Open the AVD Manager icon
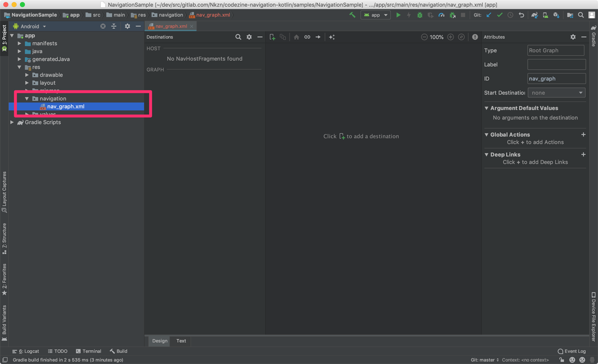This screenshot has width=598, height=364. (x=546, y=15)
